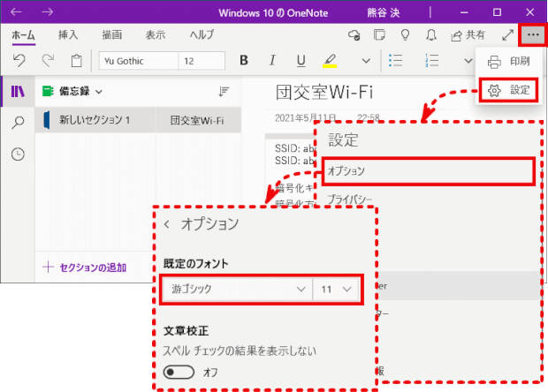Click the note date 2021年5月11日
The image size is (548, 392).
coord(306,118)
